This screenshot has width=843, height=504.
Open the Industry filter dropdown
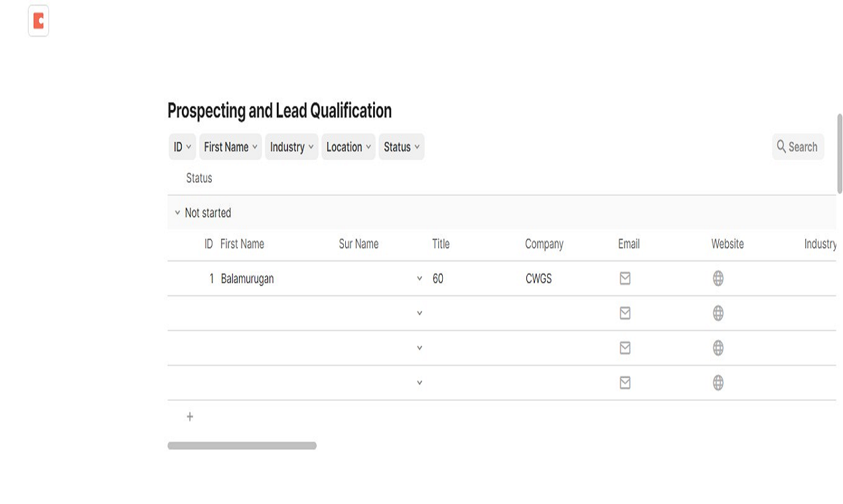(291, 147)
